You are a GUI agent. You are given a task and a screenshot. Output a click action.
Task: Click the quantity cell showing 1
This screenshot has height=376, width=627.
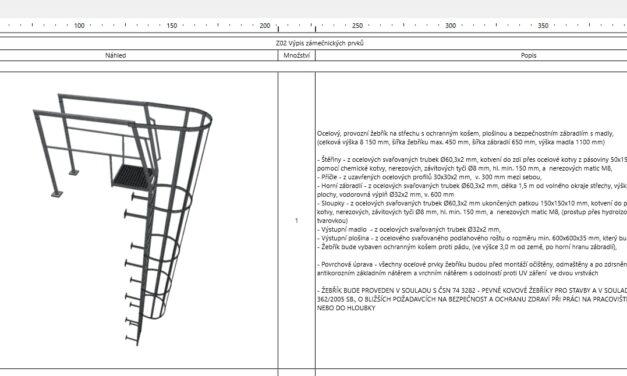(296, 220)
